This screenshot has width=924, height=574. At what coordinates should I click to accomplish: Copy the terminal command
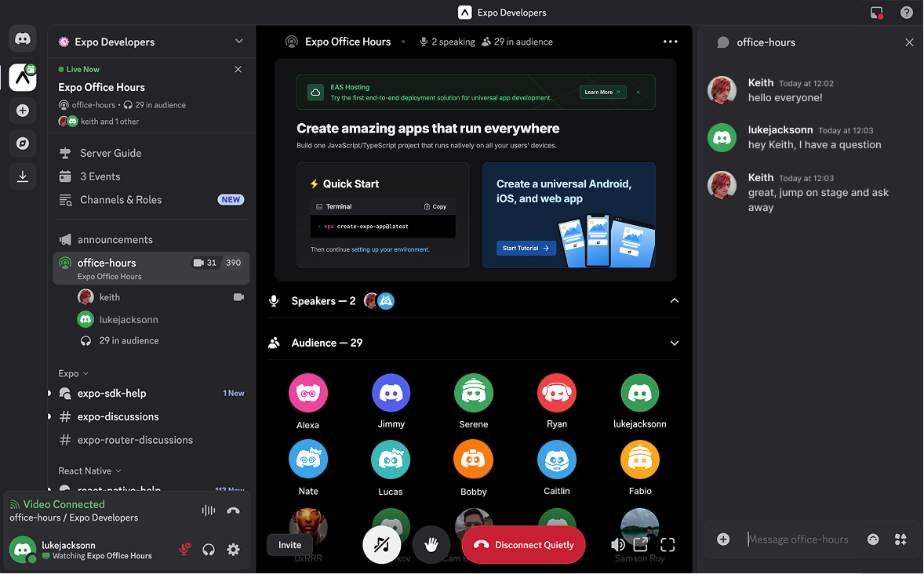tap(435, 207)
